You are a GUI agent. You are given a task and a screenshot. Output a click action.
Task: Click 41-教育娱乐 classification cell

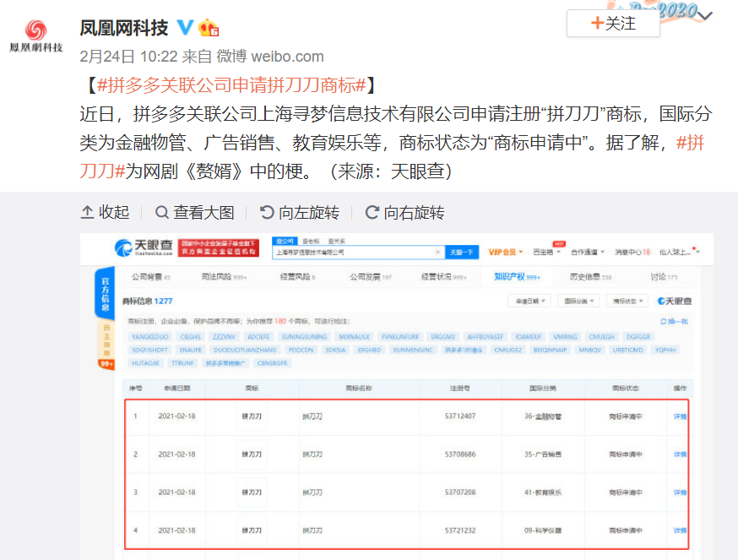click(543, 492)
